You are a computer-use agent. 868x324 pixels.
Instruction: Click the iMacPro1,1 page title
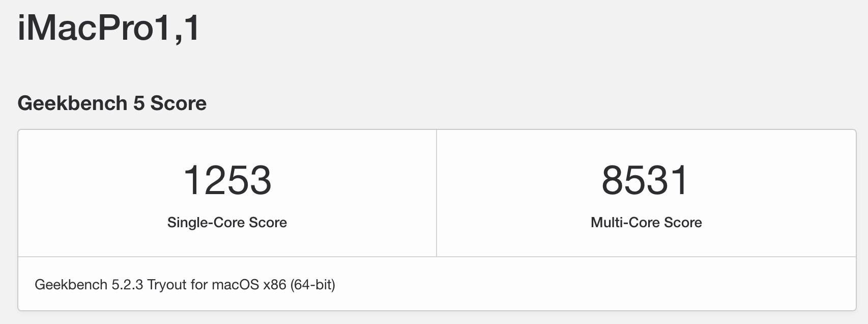(109, 28)
